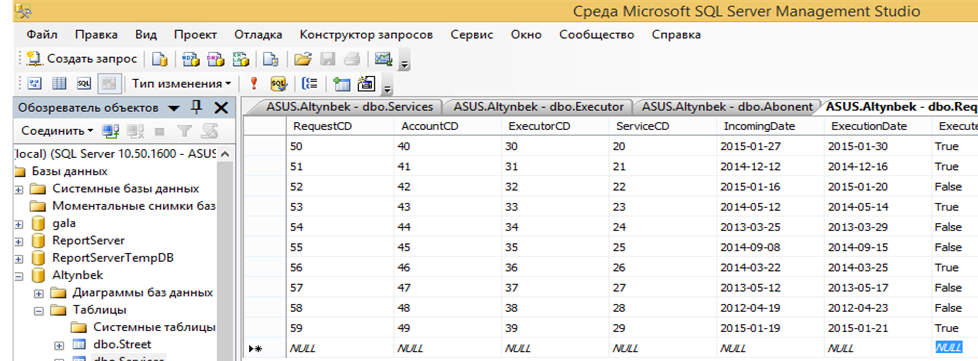Verify SQL syntax icon

(x=278, y=84)
